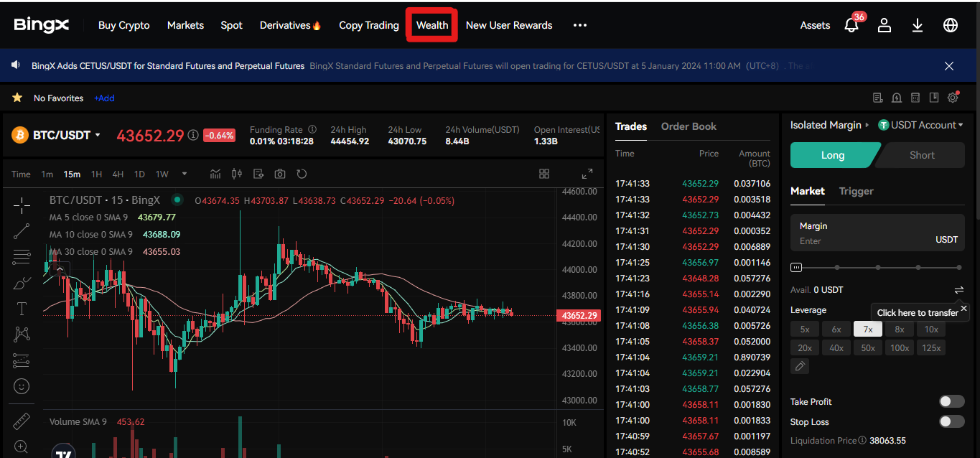Click the margin percentage slider handle
This screenshot has width=980, height=458.
(796, 268)
